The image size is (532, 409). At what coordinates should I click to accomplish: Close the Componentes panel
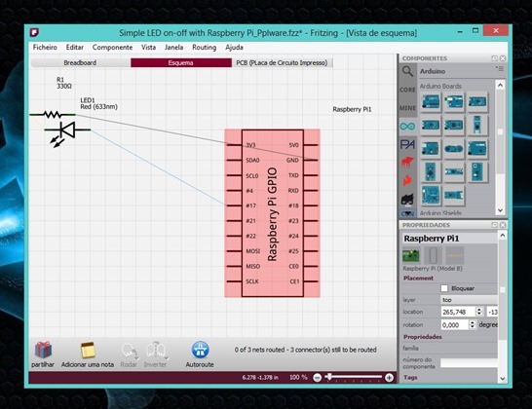coord(503,58)
